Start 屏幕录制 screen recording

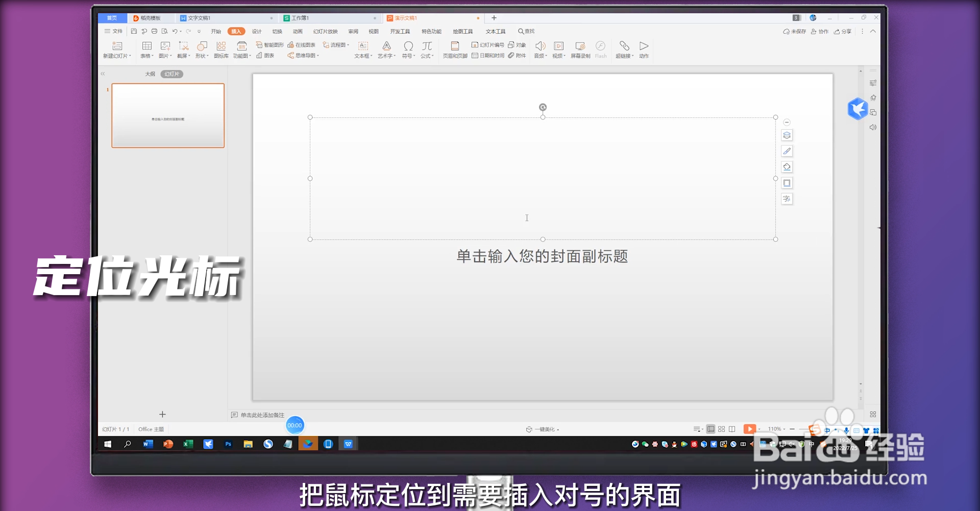[x=580, y=50]
